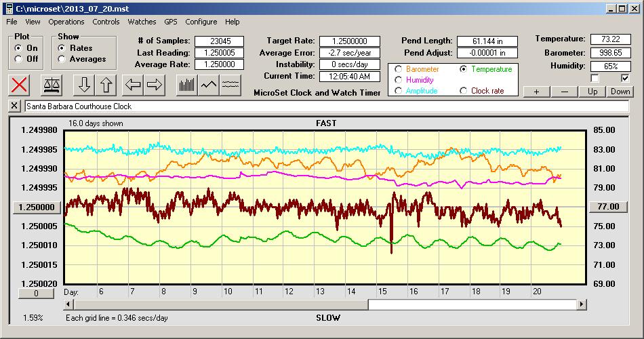Click the up arrow toolbar icon

click(x=106, y=85)
